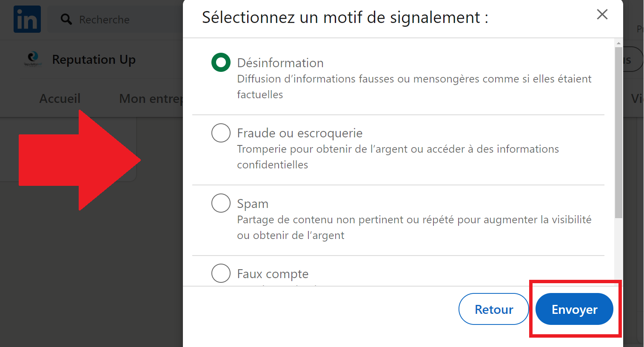644x347 pixels.
Task: Click the Reputation Up page name
Action: pyautogui.click(x=94, y=60)
